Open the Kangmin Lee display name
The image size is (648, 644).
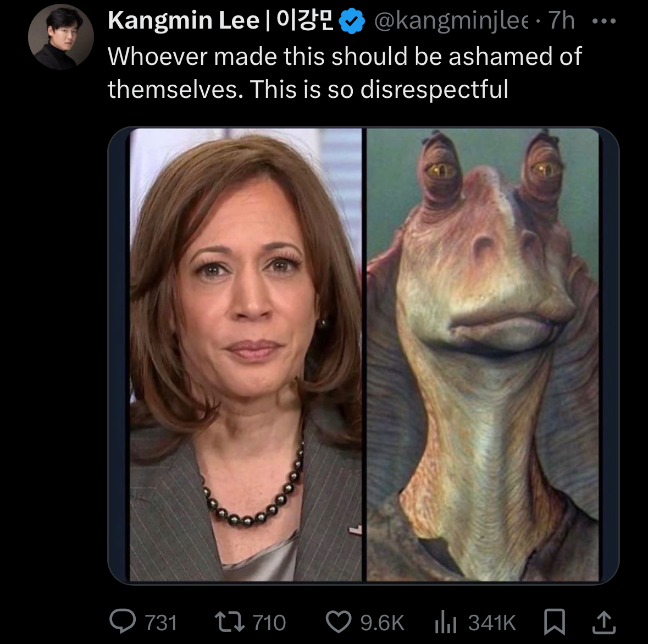pos(183,21)
